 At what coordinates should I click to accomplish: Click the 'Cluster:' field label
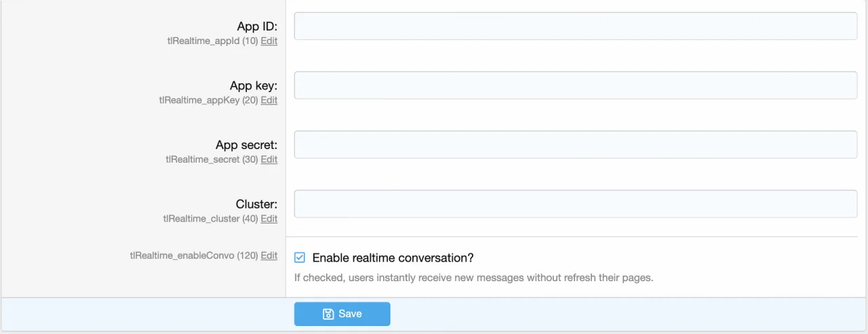256,204
